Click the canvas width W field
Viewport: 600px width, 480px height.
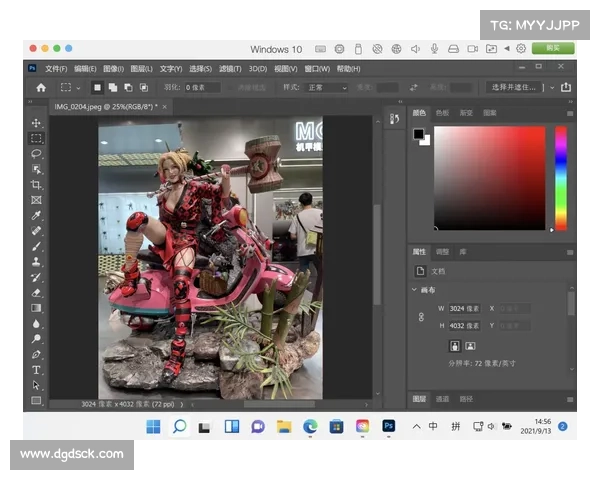pos(464,309)
